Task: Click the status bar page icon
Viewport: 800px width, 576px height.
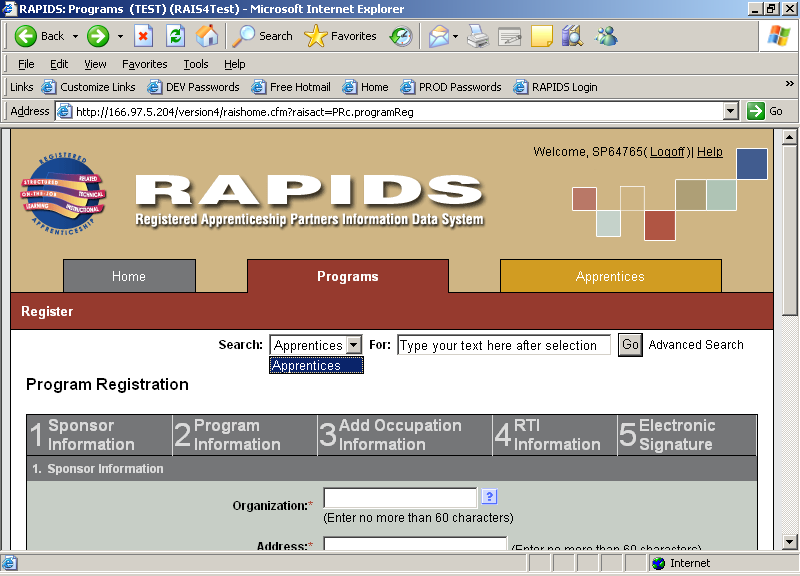Action: (x=10, y=563)
